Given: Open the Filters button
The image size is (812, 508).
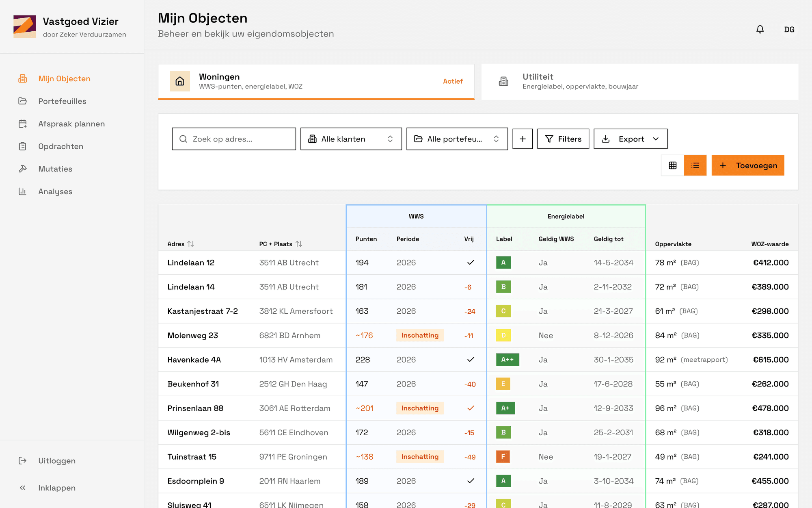Looking at the screenshot, I should 563,139.
